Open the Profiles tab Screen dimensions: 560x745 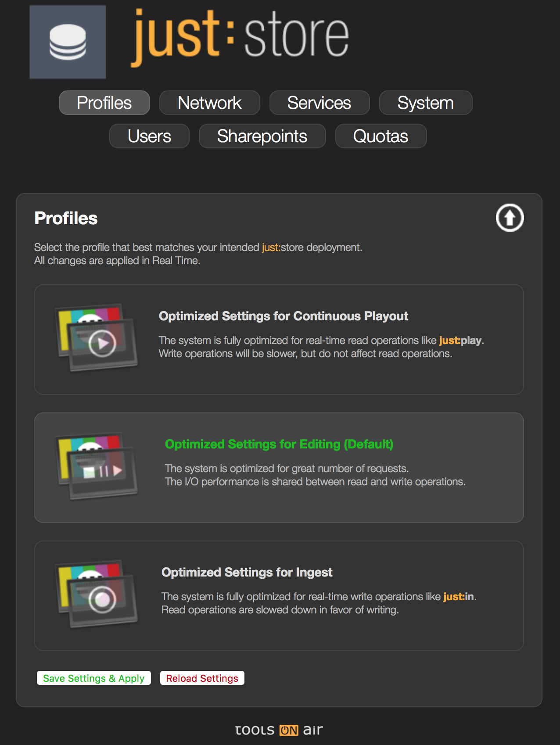click(x=104, y=103)
